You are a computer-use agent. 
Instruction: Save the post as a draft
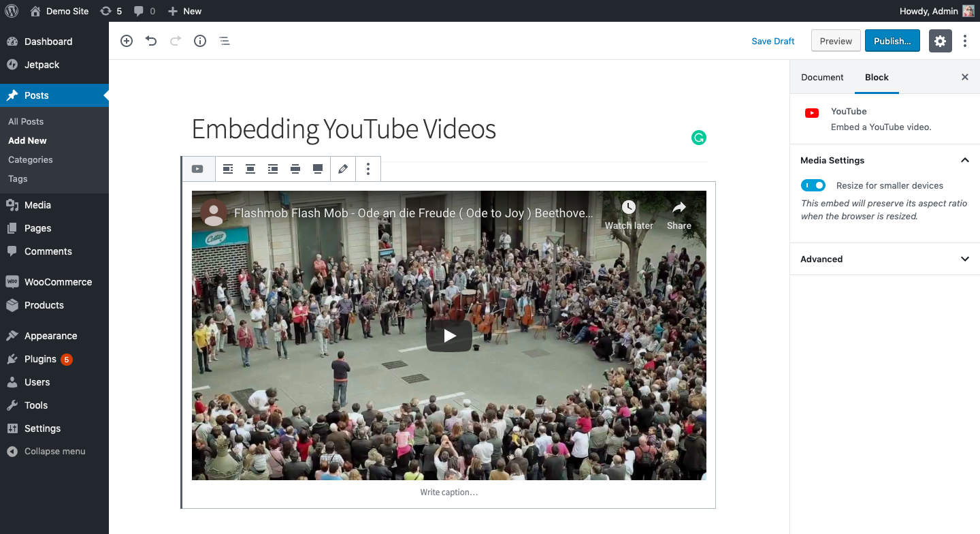click(773, 41)
